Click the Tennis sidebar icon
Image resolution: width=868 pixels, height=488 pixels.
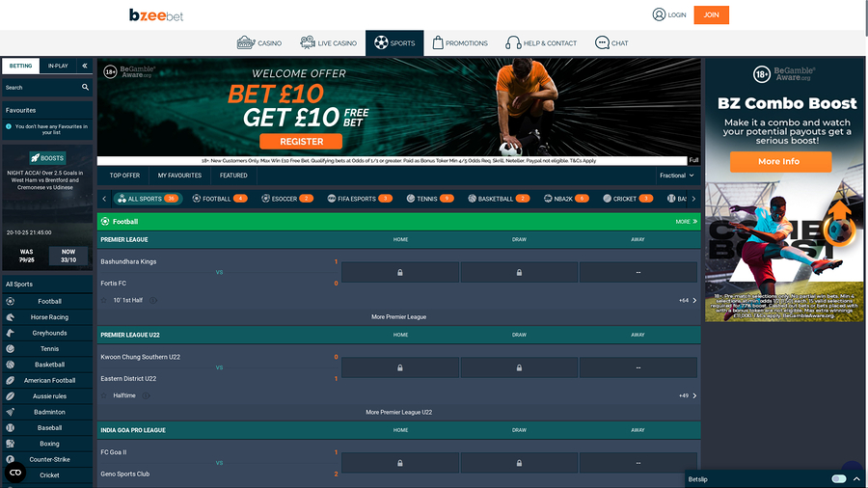10,349
